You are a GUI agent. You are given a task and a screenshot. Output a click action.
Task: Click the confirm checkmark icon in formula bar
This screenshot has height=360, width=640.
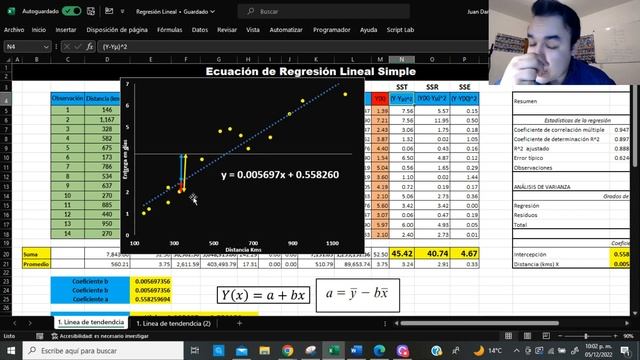pyautogui.click(x=78, y=47)
